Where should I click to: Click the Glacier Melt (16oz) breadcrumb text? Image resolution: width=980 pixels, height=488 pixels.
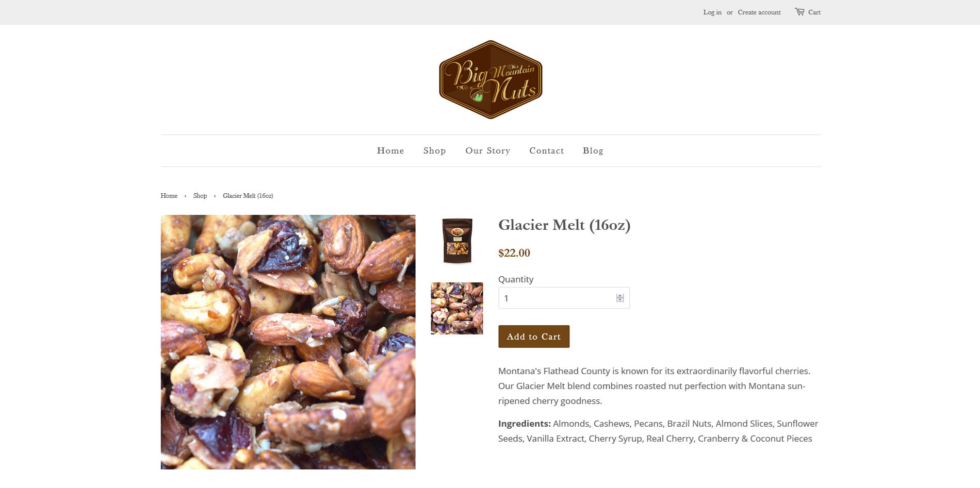(248, 196)
